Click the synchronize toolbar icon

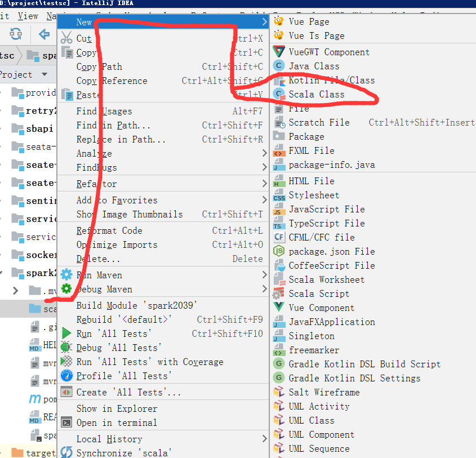coord(15,34)
